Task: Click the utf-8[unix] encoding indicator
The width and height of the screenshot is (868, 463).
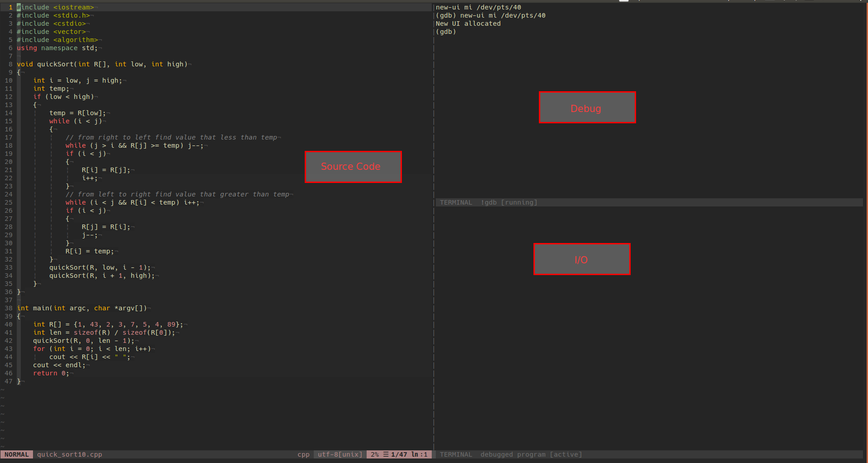Action: [340, 454]
